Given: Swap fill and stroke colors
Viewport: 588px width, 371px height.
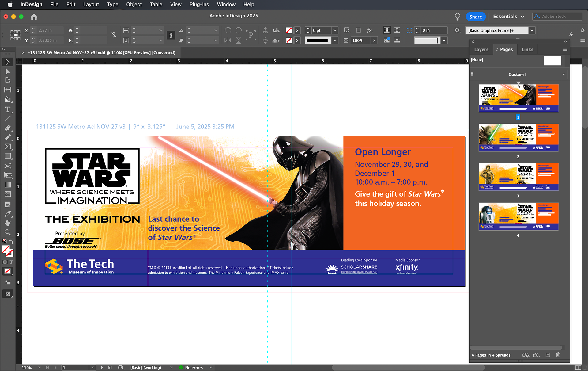Looking at the screenshot, I should click(x=11, y=242).
